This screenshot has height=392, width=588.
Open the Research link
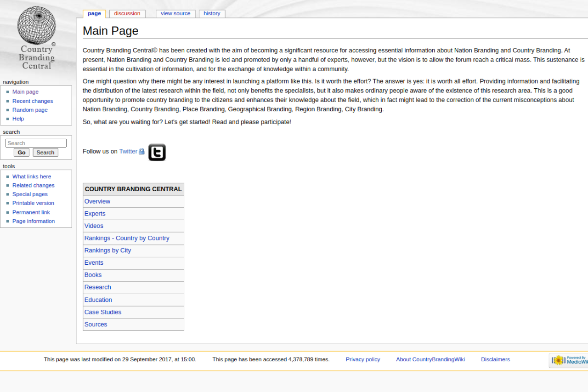tap(98, 287)
